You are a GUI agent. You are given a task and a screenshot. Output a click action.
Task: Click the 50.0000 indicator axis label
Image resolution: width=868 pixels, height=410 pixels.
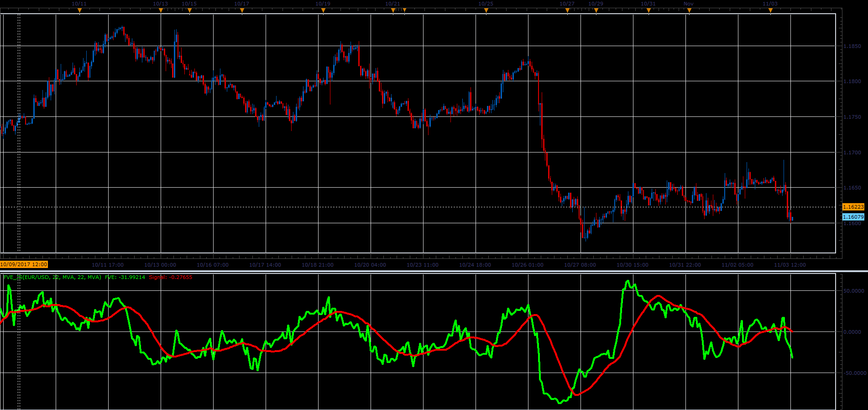[853, 291]
